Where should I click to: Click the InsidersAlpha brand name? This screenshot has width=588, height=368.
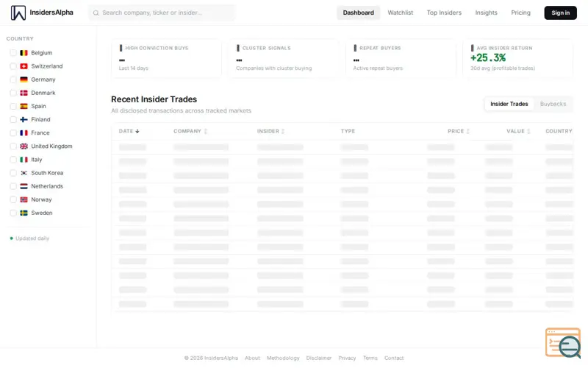pyautogui.click(x=51, y=13)
